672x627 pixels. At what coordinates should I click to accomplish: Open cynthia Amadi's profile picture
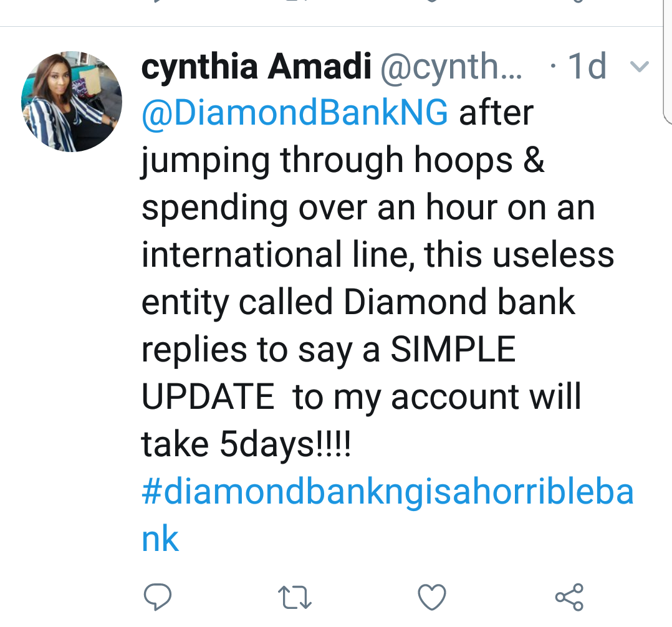pyautogui.click(x=72, y=102)
